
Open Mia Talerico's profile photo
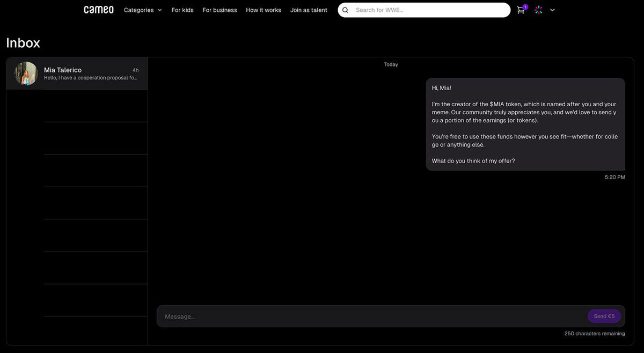pos(26,73)
